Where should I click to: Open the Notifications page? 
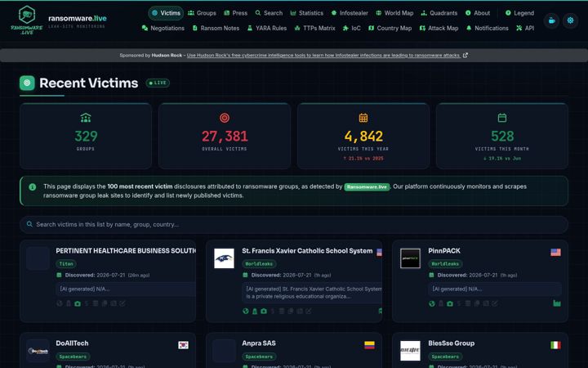pyautogui.click(x=488, y=28)
